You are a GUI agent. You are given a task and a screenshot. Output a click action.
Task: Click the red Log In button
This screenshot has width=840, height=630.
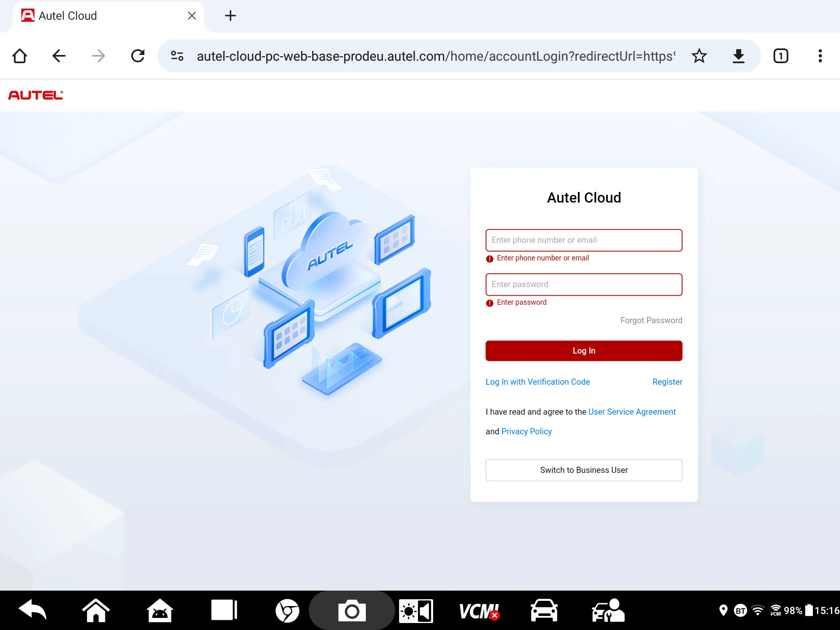584,351
